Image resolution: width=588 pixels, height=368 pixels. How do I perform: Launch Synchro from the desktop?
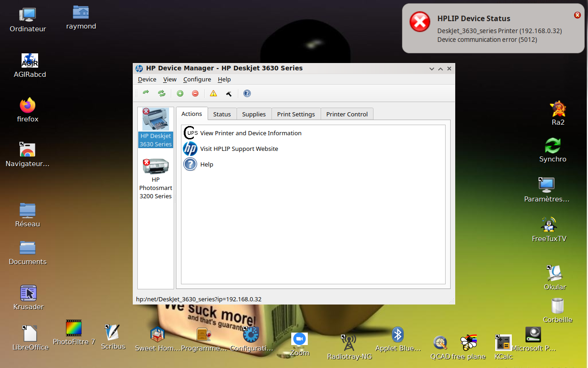[553, 150]
